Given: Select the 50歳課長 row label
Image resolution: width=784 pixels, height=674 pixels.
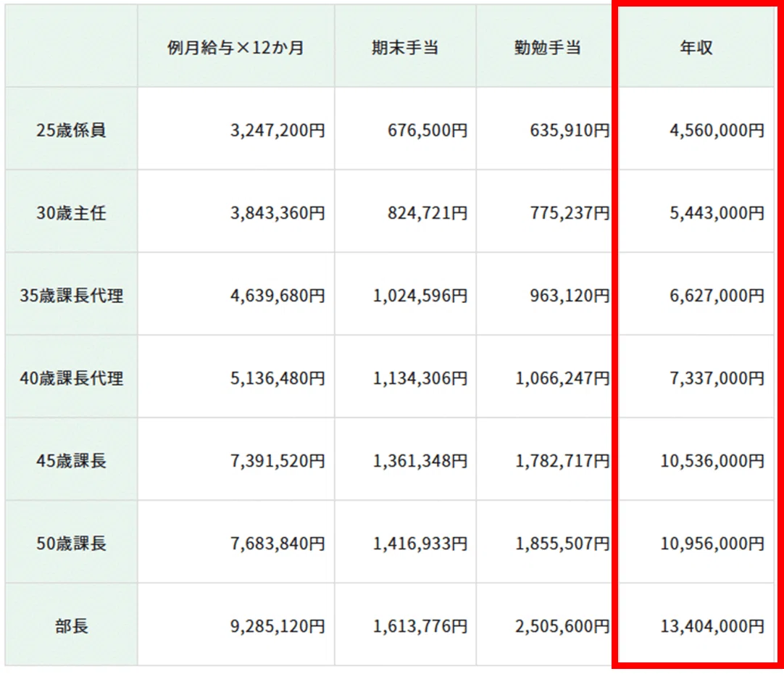Looking at the screenshot, I should click(71, 543).
